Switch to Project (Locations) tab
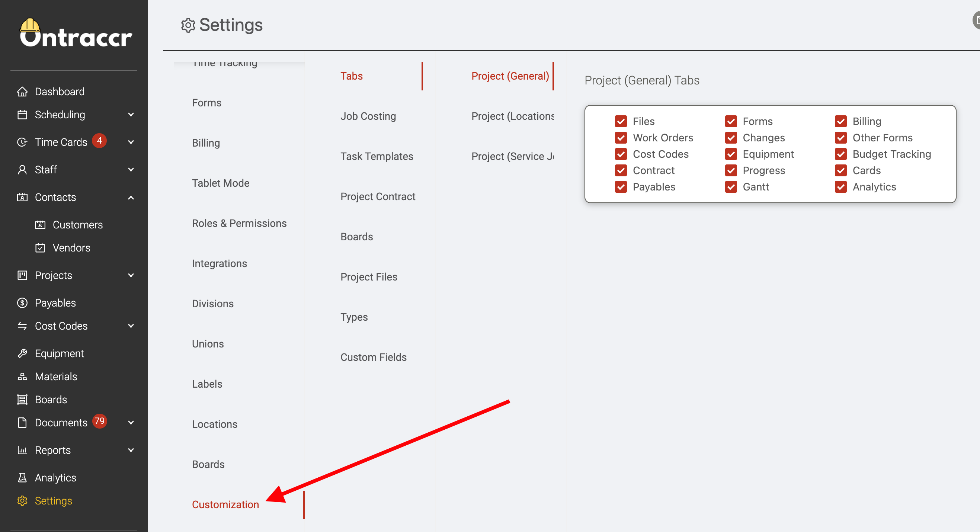 pyautogui.click(x=513, y=116)
